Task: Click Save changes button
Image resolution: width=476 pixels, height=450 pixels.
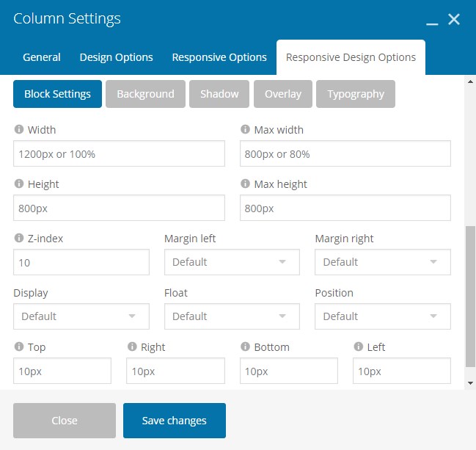Action: pyautogui.click(x=174, y=421)
